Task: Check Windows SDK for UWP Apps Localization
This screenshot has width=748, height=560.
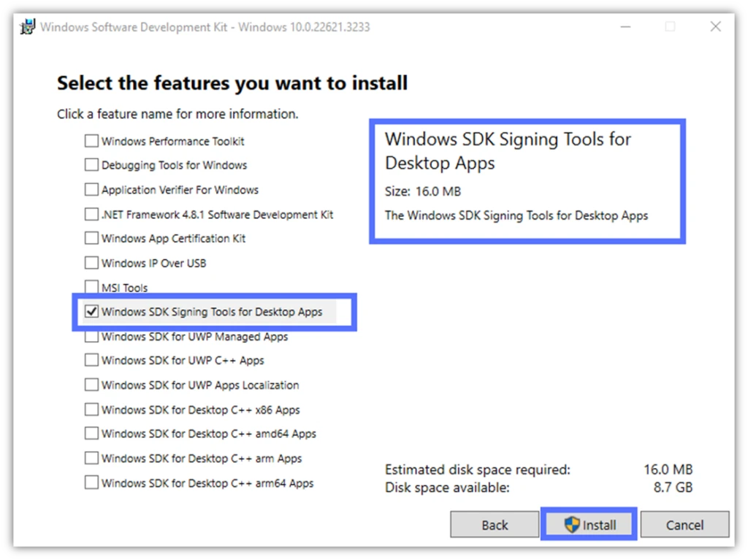Action: point(91,385)
